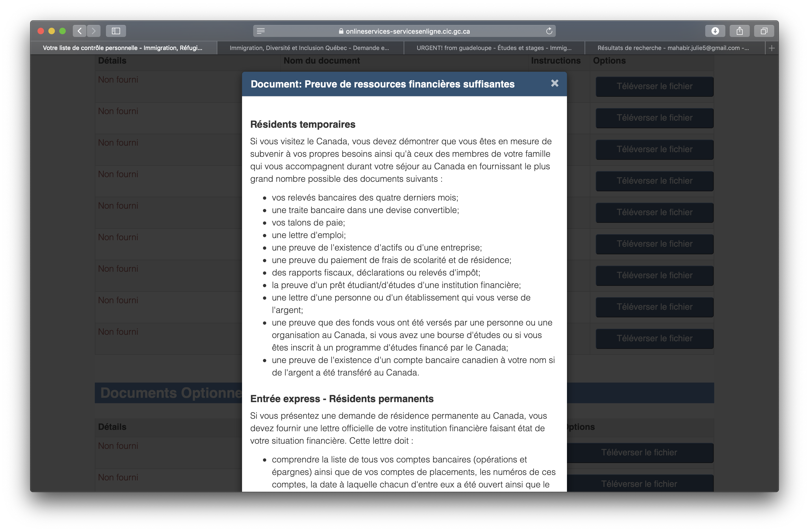Show all tabs overview icon
The width and height of the screenshot is (809, 532).
tap(764, 31)
